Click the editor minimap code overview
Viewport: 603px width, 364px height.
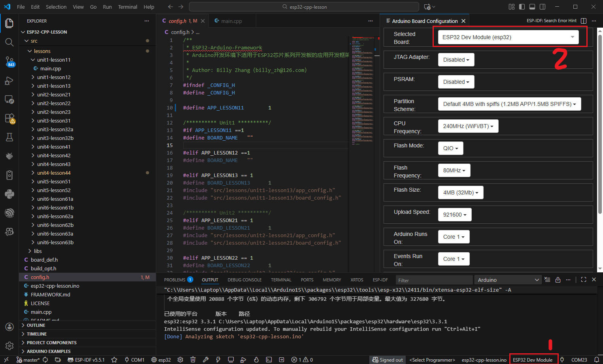coord(362,91)
